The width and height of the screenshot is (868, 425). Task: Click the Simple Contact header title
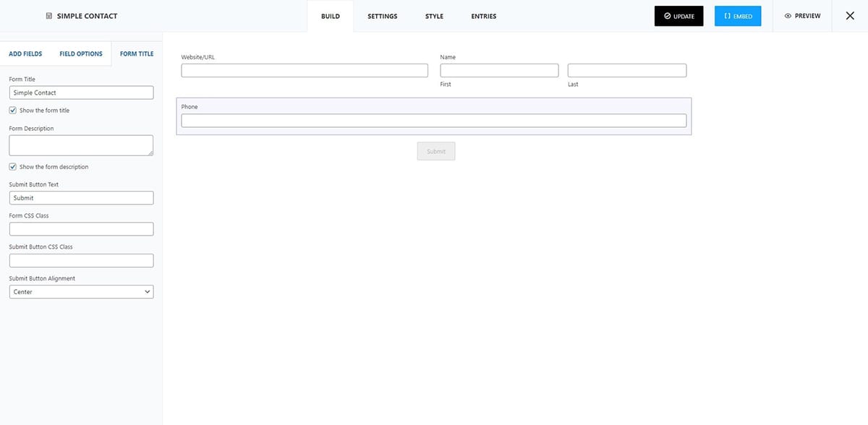point(87,16)
